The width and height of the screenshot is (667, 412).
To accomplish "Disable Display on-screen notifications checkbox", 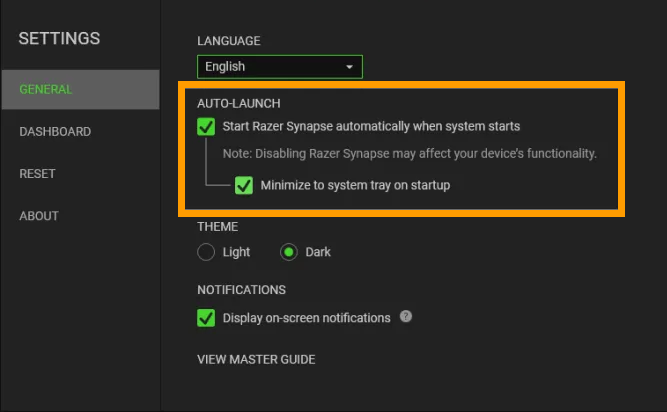I will coord(206,318).
